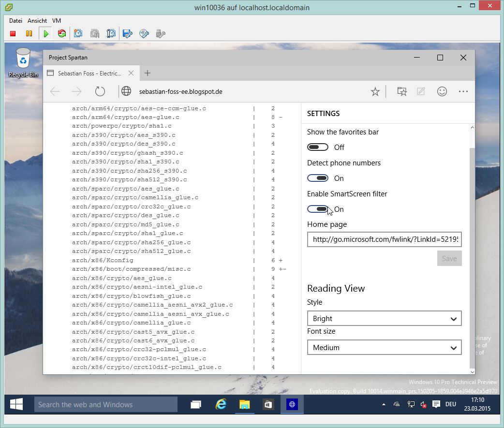Open the muted volume tray icon
The height and width of the screenshot is (428, 504).
(x=424, y=404)
